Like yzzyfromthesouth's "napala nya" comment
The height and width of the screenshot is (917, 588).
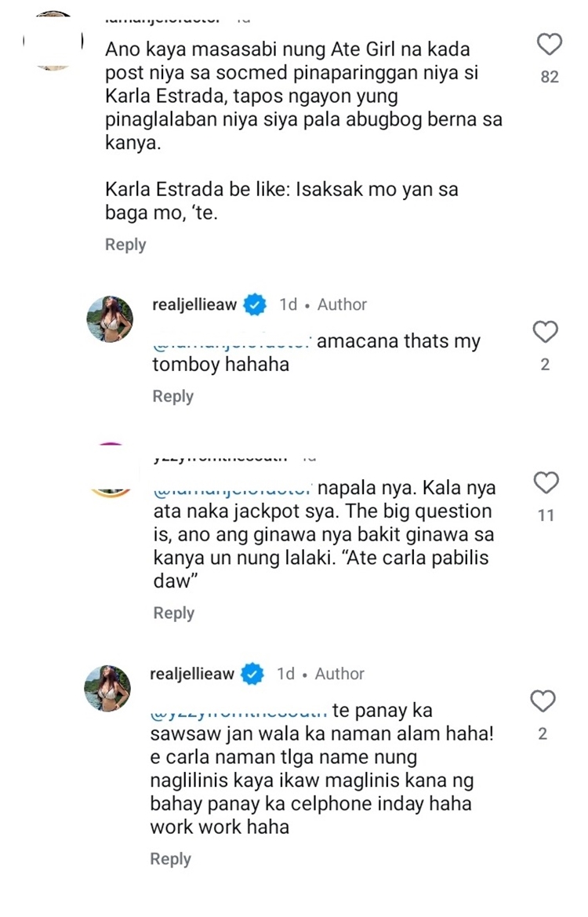545,484
